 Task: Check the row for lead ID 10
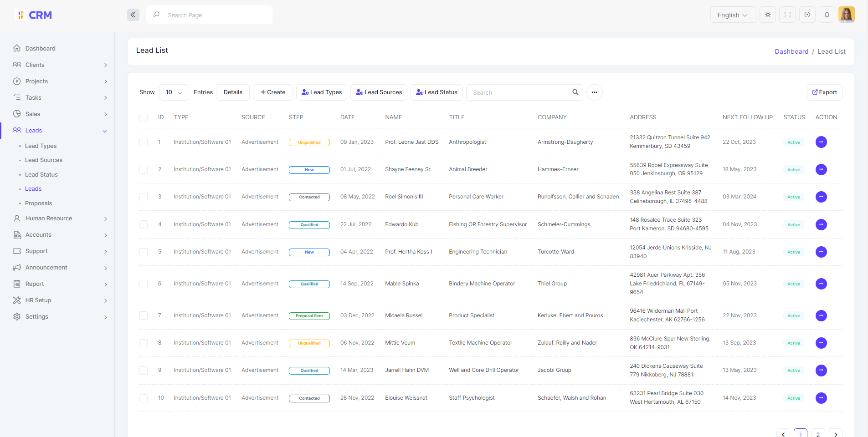(x=144, y=398)
